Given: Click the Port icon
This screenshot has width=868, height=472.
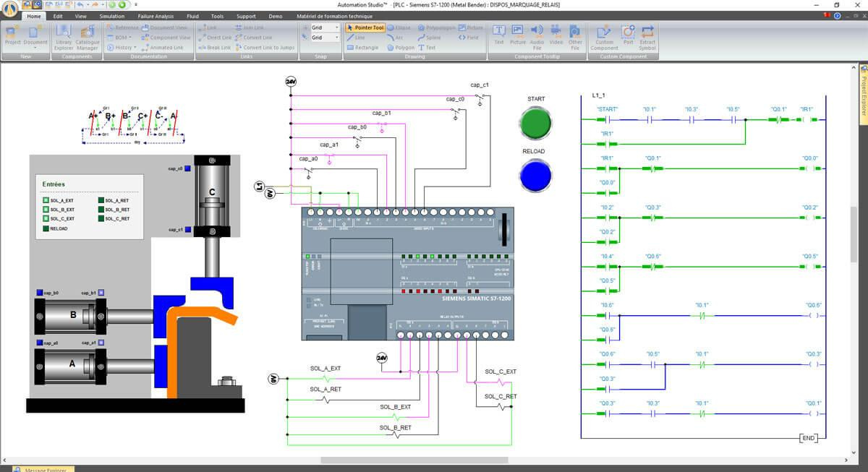Looking at the screenshot, I should click(628, 35).
